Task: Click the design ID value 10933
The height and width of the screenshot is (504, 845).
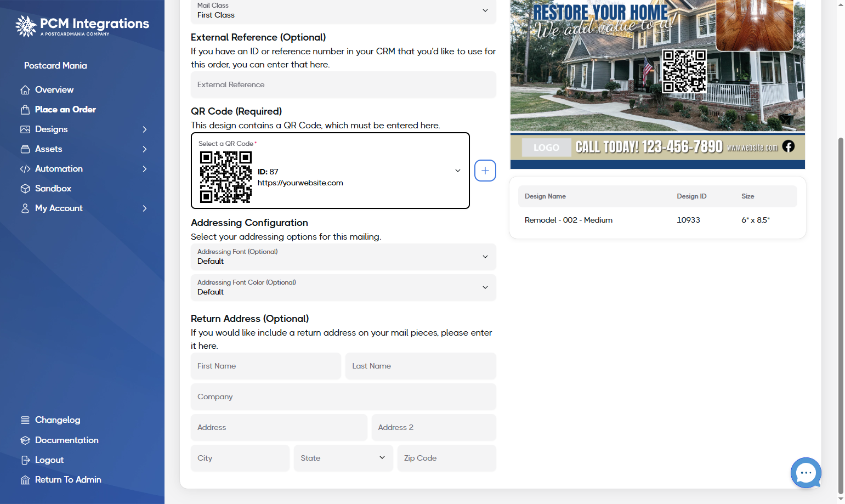Action: 688,220
